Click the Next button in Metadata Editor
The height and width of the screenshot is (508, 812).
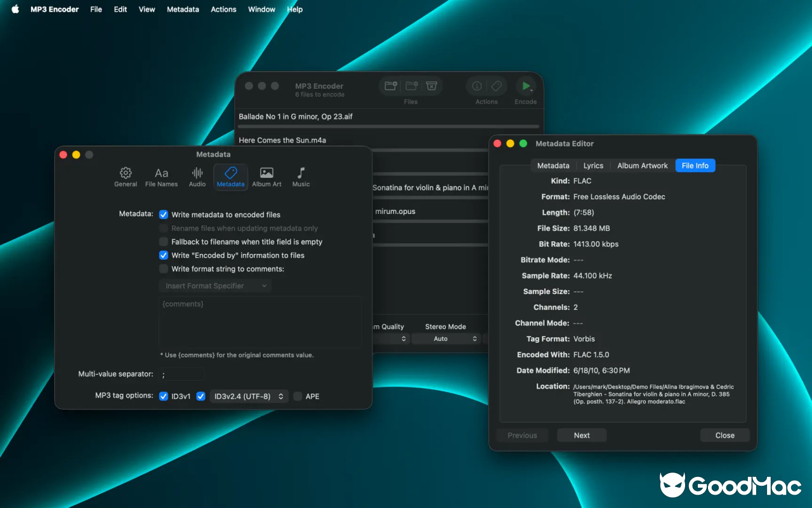point(582,436)
